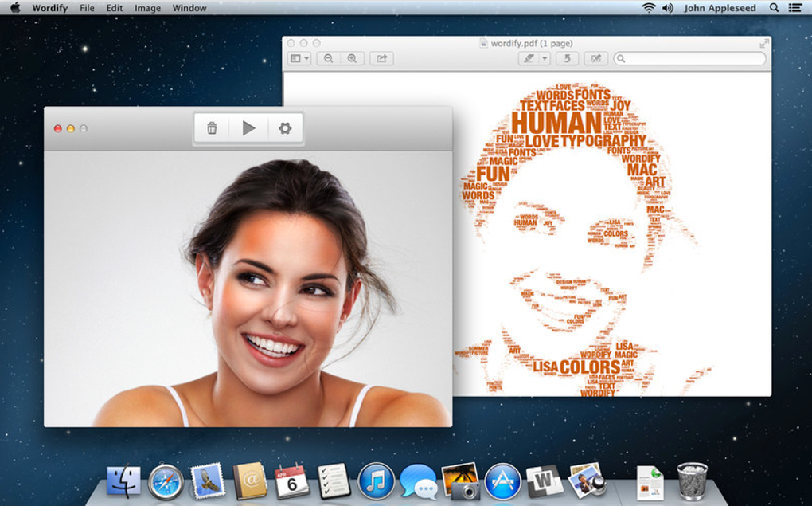Launch iTunes from the Dock

point(376,481)
